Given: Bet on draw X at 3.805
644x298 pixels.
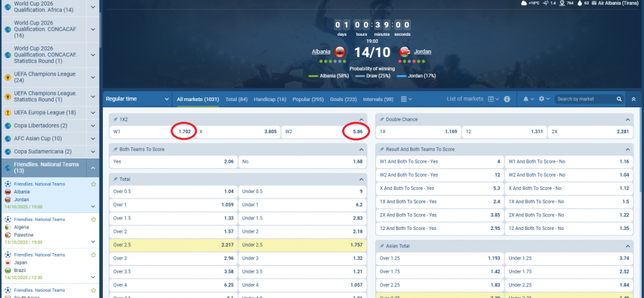Looking at the screenshot, I should [238, 132].
